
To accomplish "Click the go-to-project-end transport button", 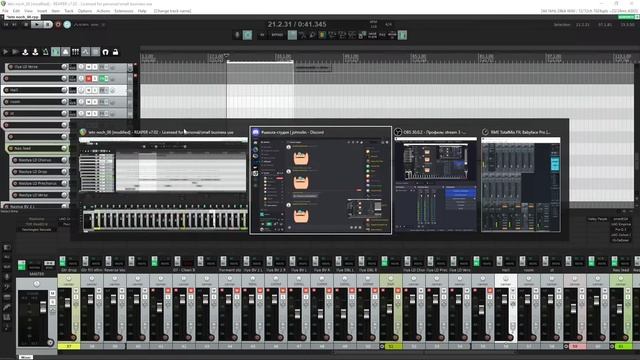I will [x=15, y=24].
